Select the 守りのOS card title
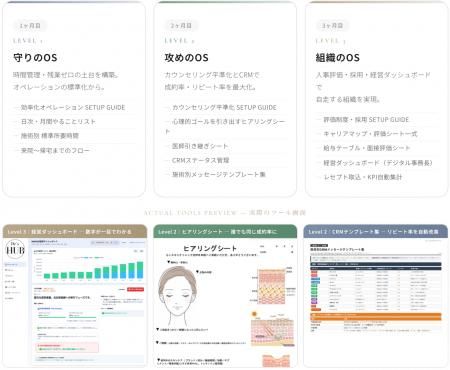Screen dimensions: 450x370 (35, 58)
